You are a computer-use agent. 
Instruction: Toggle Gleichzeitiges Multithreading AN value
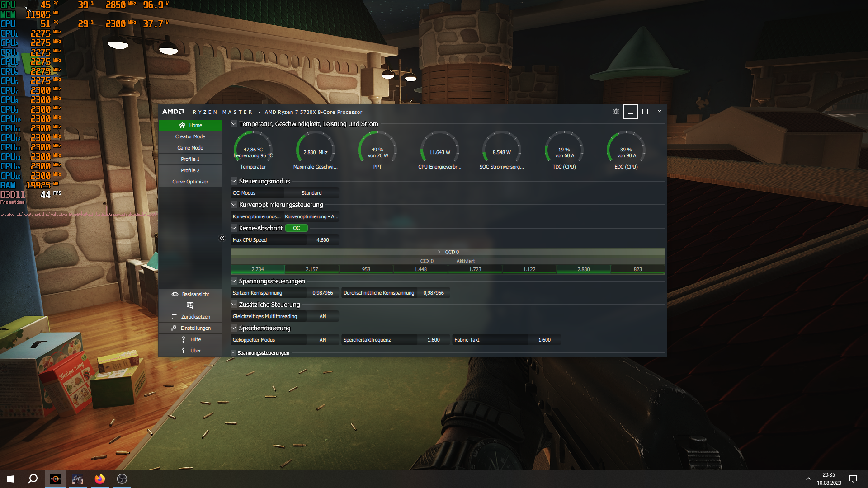[x=322, y=316]
